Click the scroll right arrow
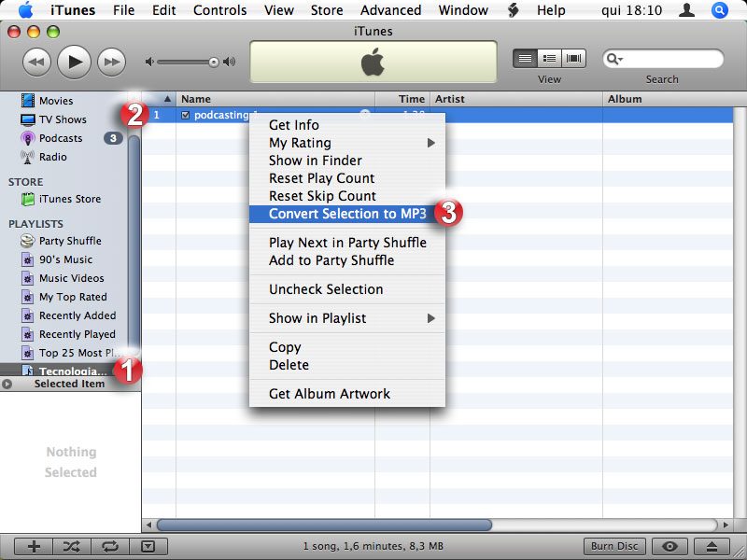747x560 pixels. coord(726,525)
